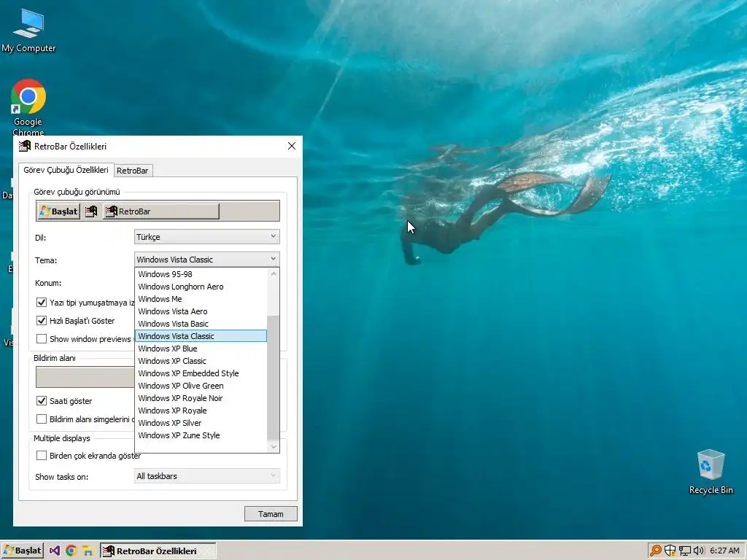The width and height of the screenshot is (747, 560).
Task: Select Windows XP Classic theme
Action: pos(201,360)
